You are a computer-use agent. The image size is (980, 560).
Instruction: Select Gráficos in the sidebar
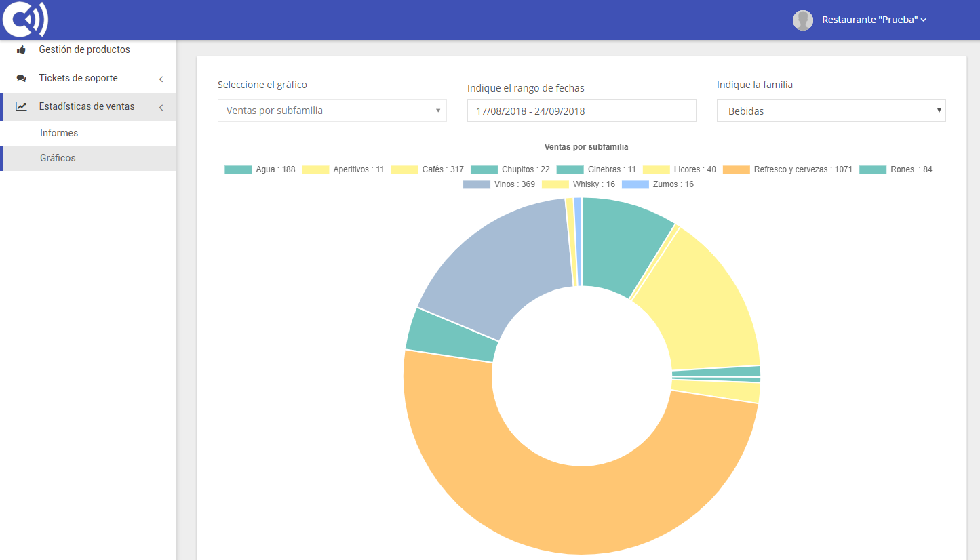click(x=58, y=158)
